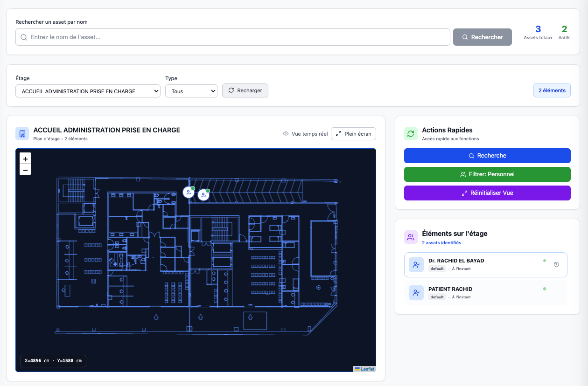Open the Type filter dropdown

click(x=191, y=91)
